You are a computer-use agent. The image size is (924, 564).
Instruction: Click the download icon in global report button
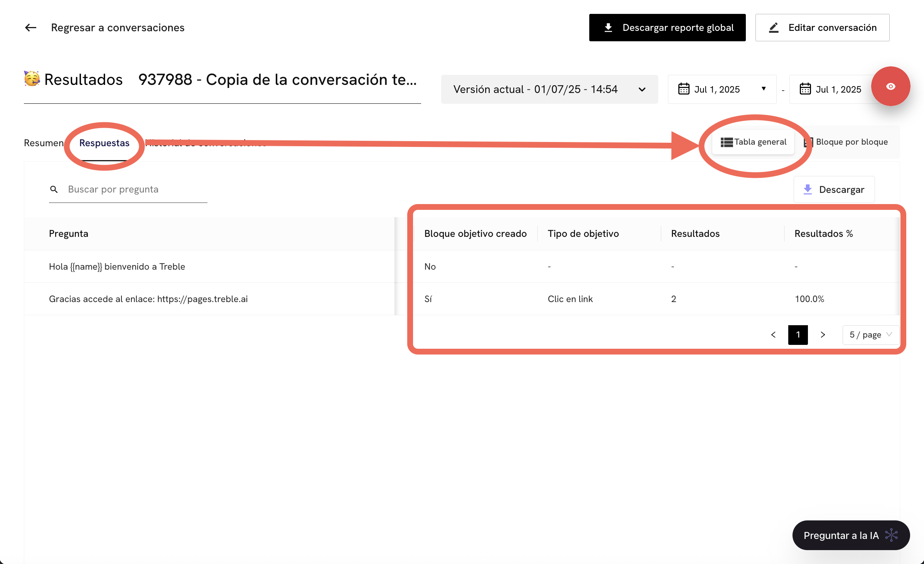pyautogui.click(x=608, y=28)
